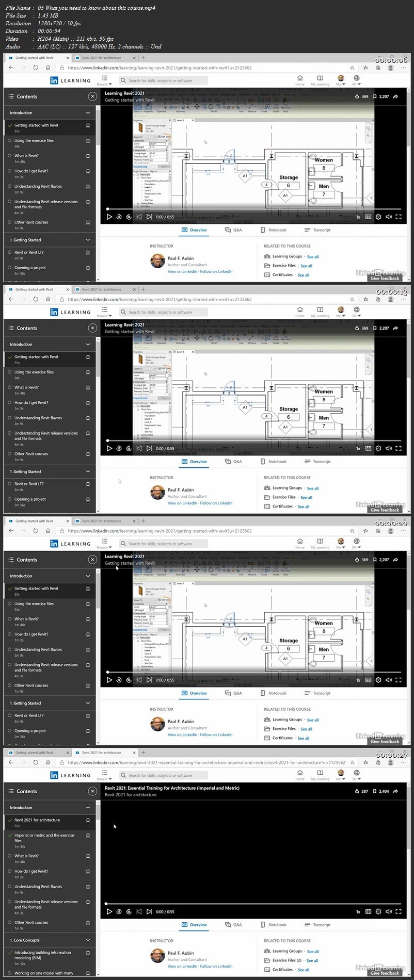The height and width of the screenshot is (980, 414).
Task: Switch to Q&A tab in the 00:00:06 frame
Action: coord(233,230)
